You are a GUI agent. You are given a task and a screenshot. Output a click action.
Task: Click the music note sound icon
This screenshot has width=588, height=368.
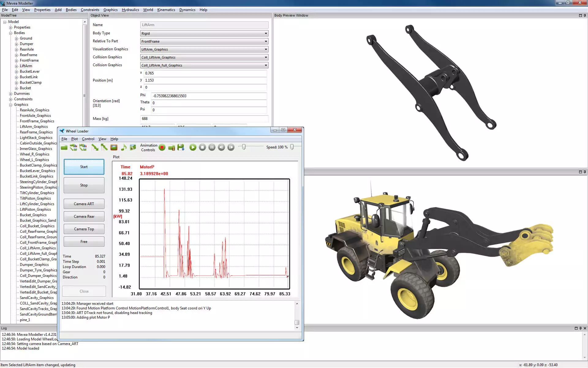(x=123, y=148)
